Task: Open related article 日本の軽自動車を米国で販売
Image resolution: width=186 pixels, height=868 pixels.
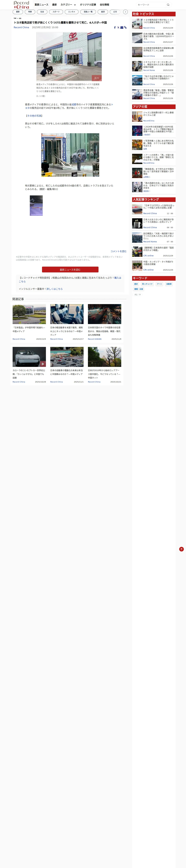Action: point(67,322)
